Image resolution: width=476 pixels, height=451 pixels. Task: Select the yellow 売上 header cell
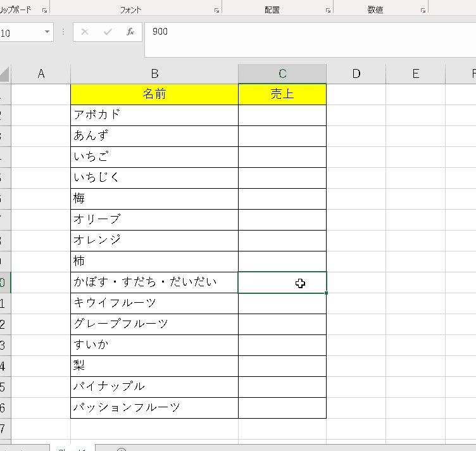[x=282, y=94]
